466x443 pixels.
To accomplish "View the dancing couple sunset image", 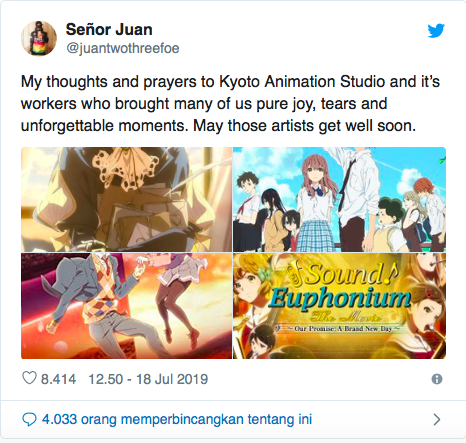I will [x=126, y=306].
